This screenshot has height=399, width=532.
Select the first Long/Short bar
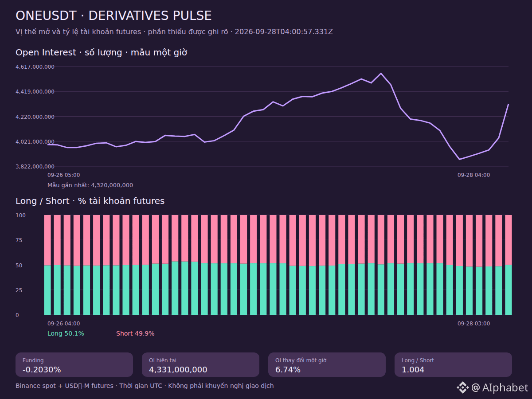(47, 265)
